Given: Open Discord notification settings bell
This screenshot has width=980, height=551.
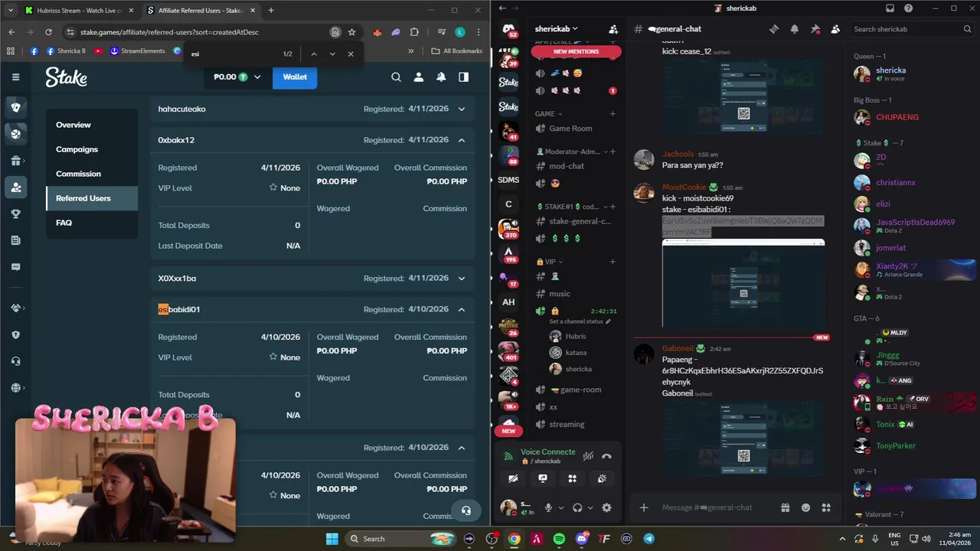Looking at the screenshot, I should [x=795, y=29].
